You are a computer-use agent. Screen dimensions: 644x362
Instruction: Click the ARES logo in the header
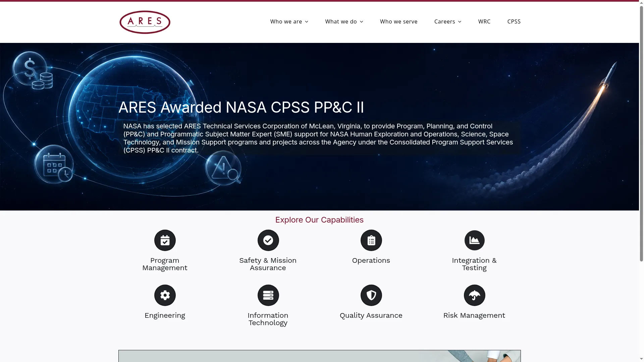click(x=145, y=22)
